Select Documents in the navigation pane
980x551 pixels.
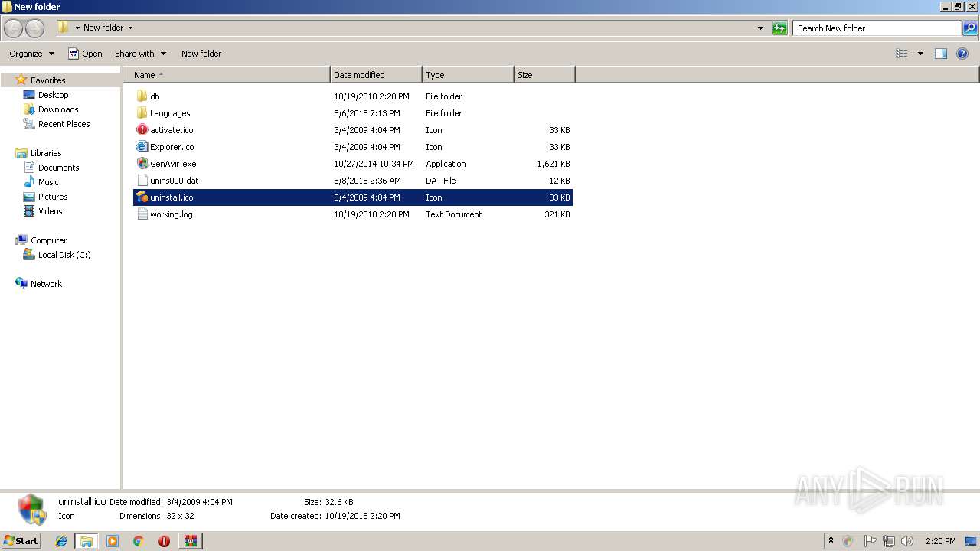click(58, 168)
